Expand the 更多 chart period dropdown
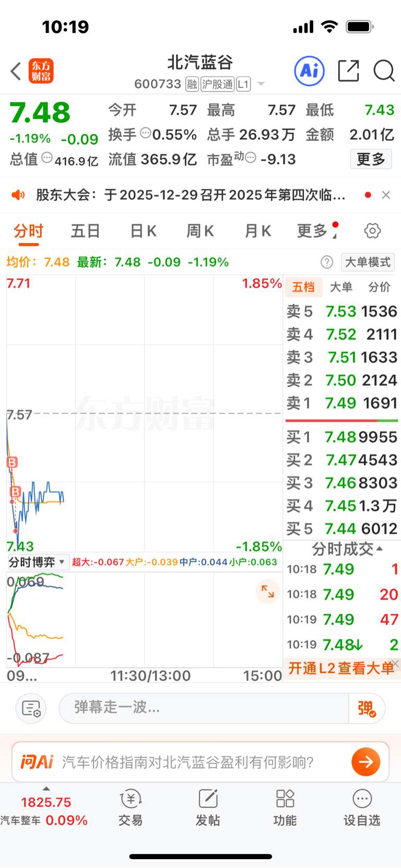The width and height of the screenshot is (401, 868). click(x=316, y=231)
